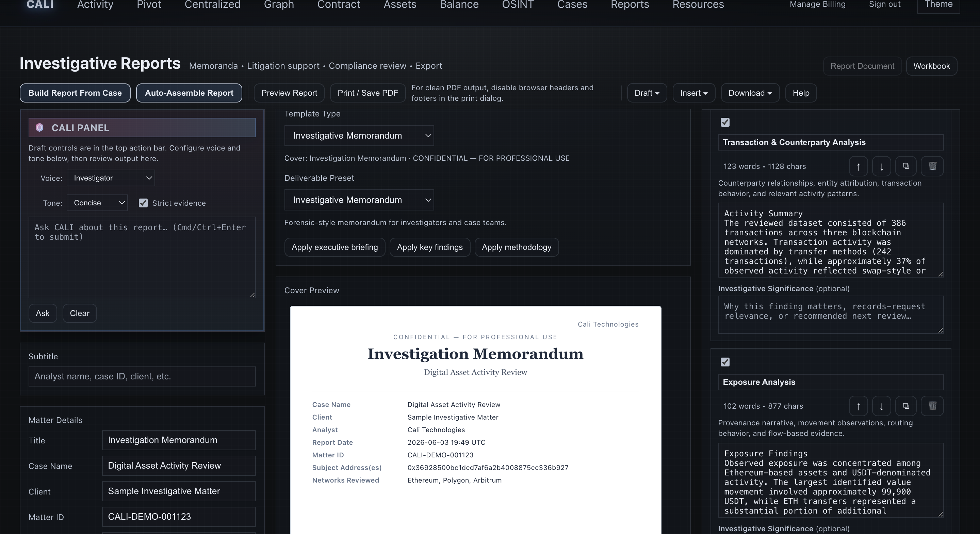Click the Transaction & Counterparty Analysis title field
The height and width of the screenshot is (534, 980).
831,142
